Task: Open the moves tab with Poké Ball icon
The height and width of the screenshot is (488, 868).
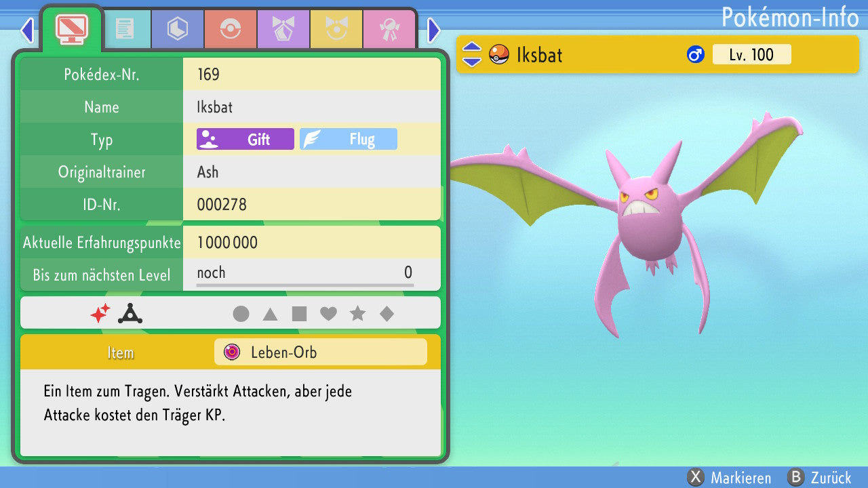Action: [x=230, y=29]
